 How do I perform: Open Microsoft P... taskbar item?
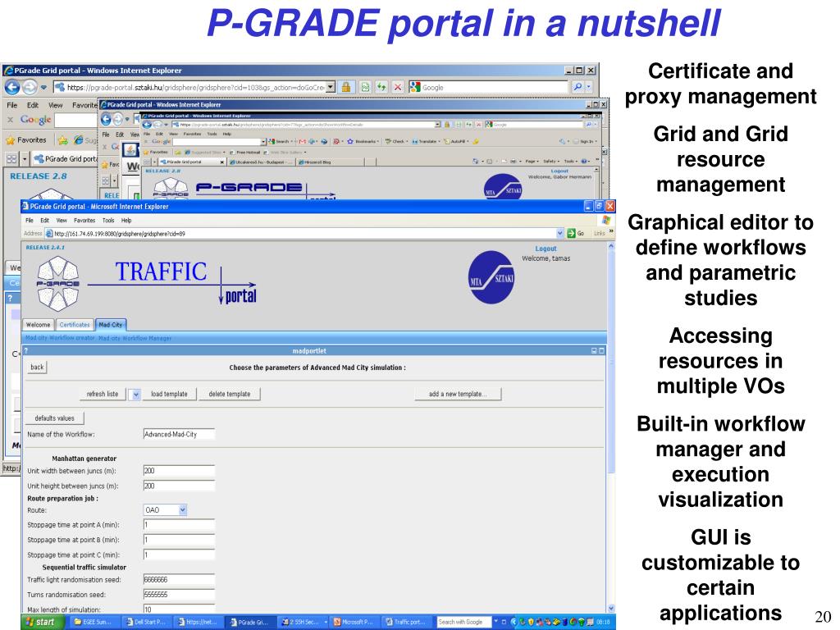pyautogui.click(x=354, y=622)
